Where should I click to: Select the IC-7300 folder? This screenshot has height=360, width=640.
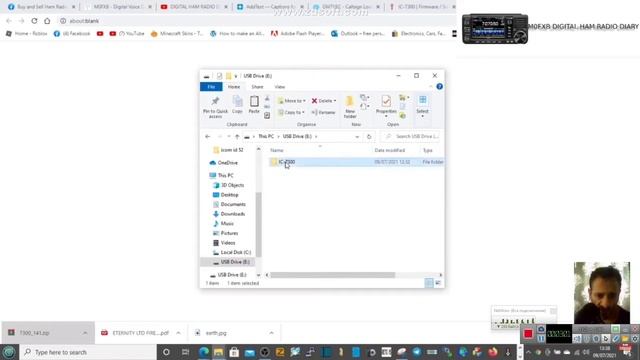click(x=356, y=162)
